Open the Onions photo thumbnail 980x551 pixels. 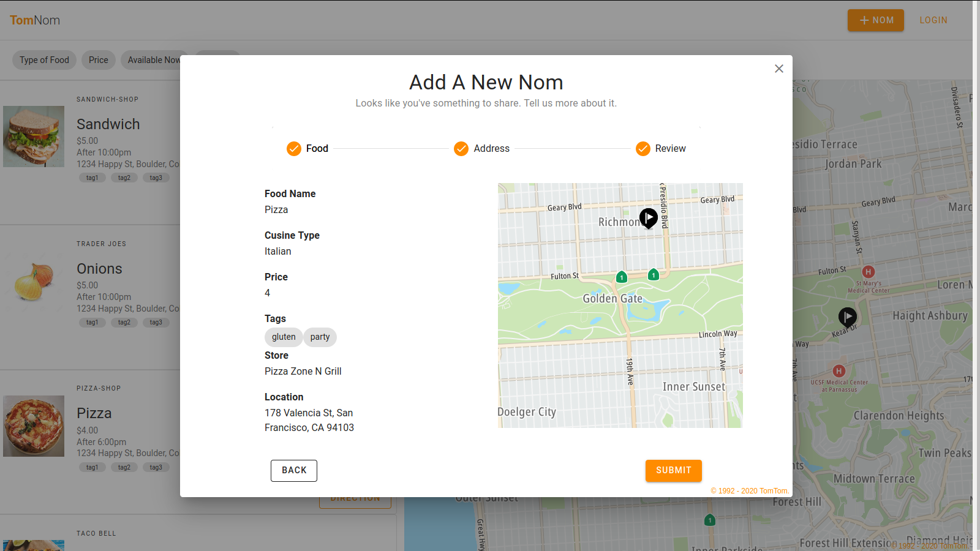[34, 281]
